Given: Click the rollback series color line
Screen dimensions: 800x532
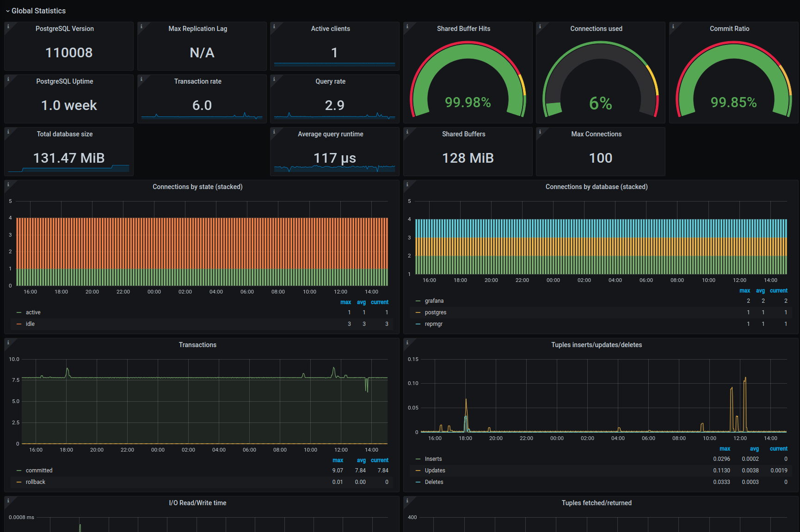Looking at the screenshot, I should coord(19,482).
